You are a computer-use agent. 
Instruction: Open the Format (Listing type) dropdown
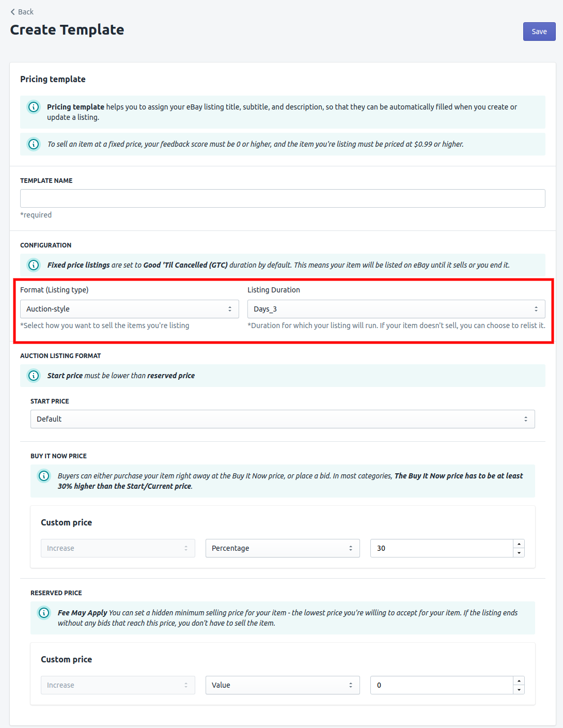[x=129, y=309]
